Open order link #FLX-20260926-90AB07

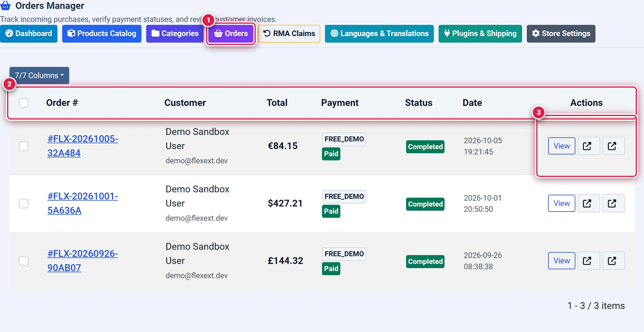[x=83, y=261]
